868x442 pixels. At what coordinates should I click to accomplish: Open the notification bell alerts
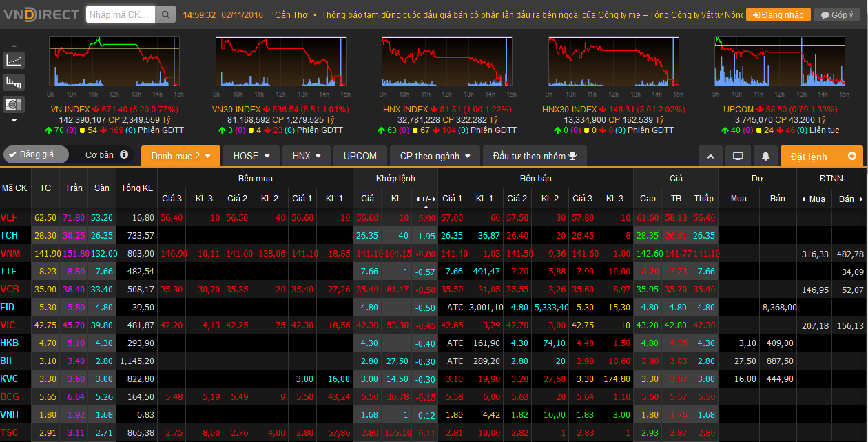pyautogui.click(x=765, y=157)
